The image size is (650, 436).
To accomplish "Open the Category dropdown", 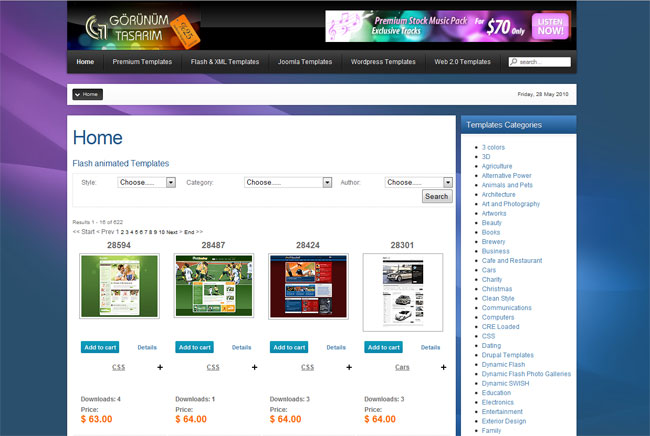I will pos(288,182).
